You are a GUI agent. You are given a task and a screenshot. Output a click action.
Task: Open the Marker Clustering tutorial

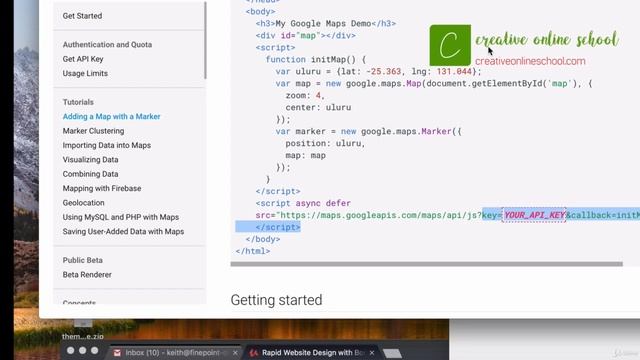click(x=93, y=131)
